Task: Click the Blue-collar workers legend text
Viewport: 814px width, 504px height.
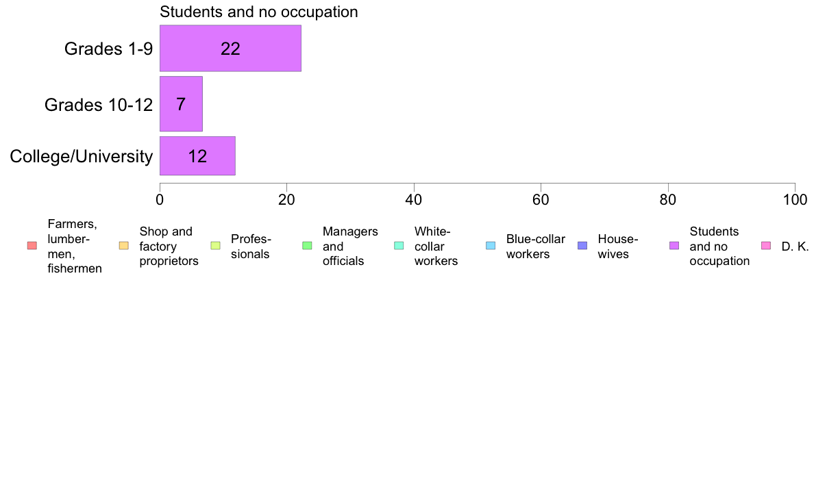Action: coord(535,247)
